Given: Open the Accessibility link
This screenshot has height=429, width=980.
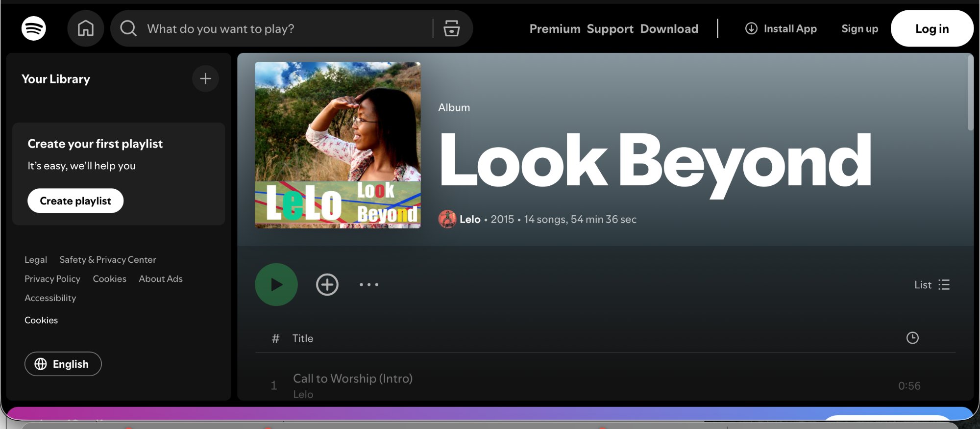Looking at the screenshot, I should [x=50, y=298].
